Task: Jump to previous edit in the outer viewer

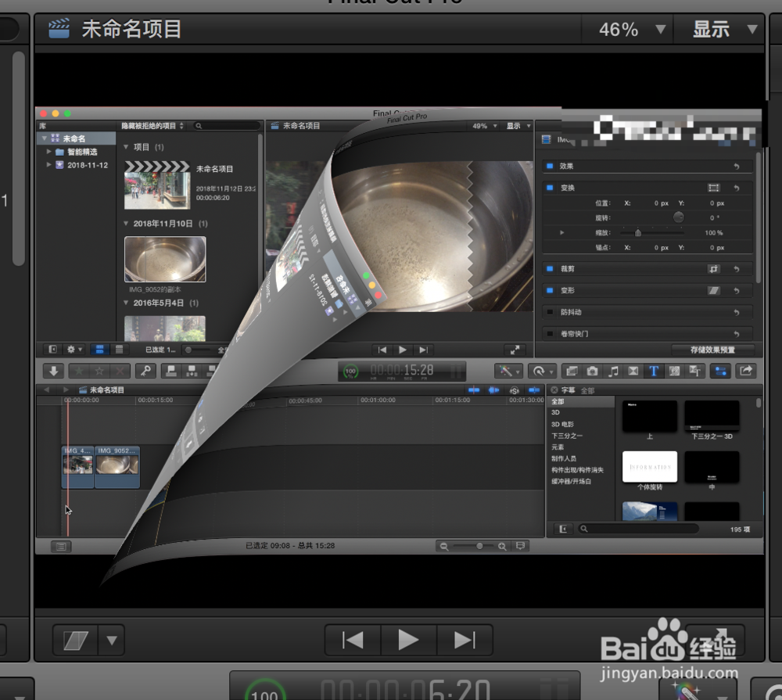Action: pos(353,640)
